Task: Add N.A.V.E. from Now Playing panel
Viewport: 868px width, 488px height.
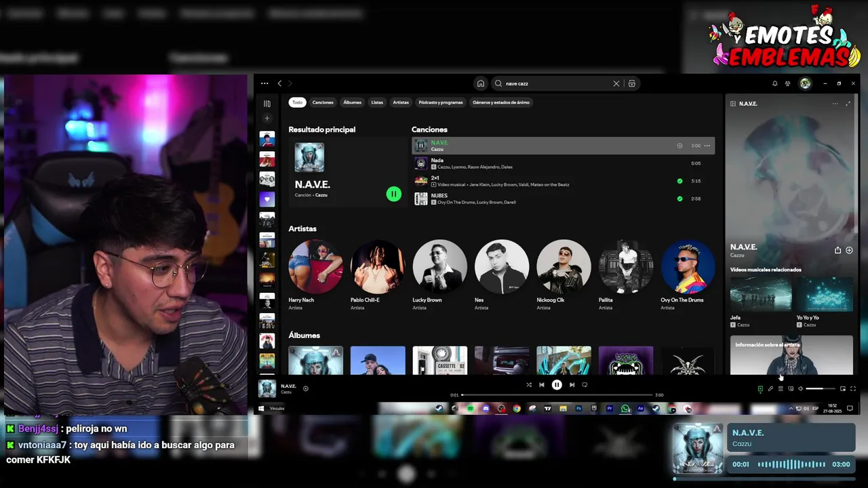Action: coord(849,250)
